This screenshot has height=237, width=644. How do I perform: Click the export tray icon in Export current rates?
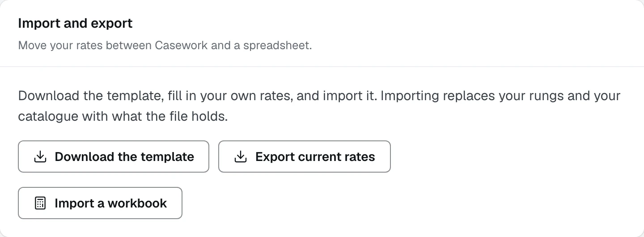coord(241,157)
